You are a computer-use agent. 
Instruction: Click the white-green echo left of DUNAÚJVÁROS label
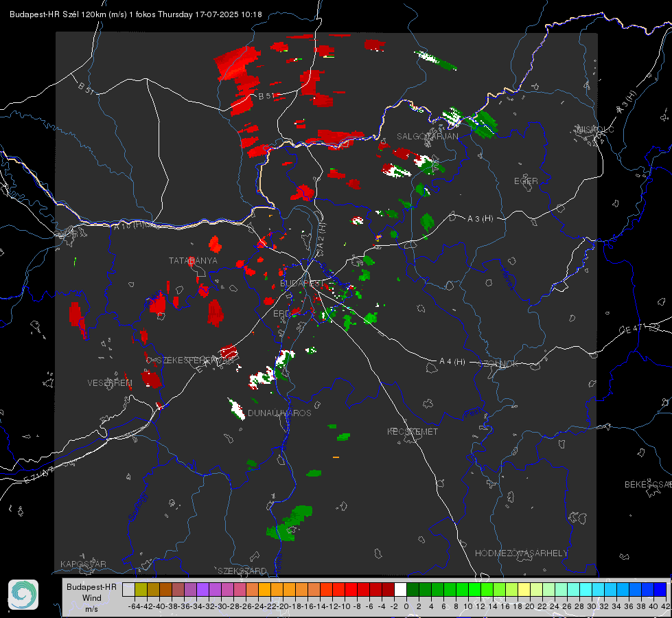click(x=236, y=409)
